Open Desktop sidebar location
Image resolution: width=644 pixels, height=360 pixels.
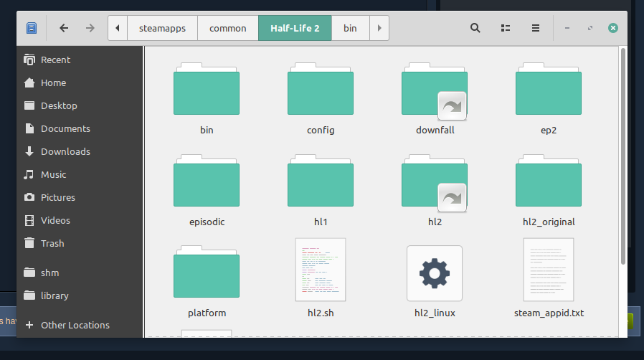point(80,106)
